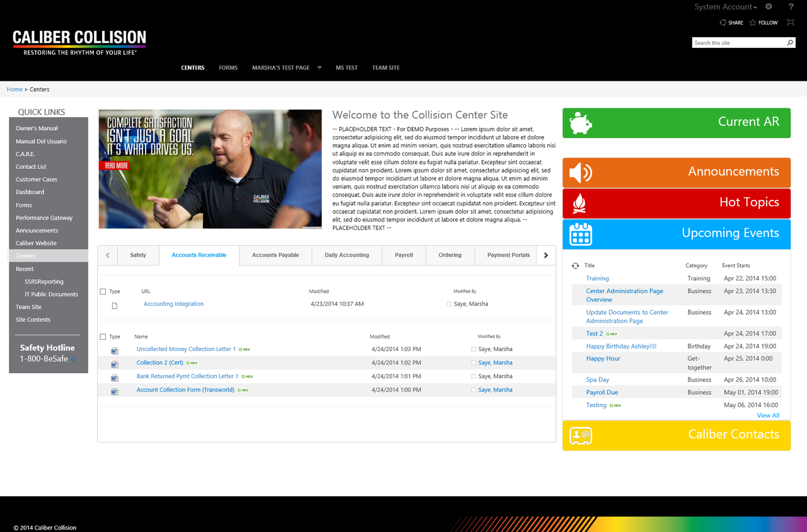Click the Follow star icon
The width and height of the screenshot is (807, 532).
[x=753, y=23]
